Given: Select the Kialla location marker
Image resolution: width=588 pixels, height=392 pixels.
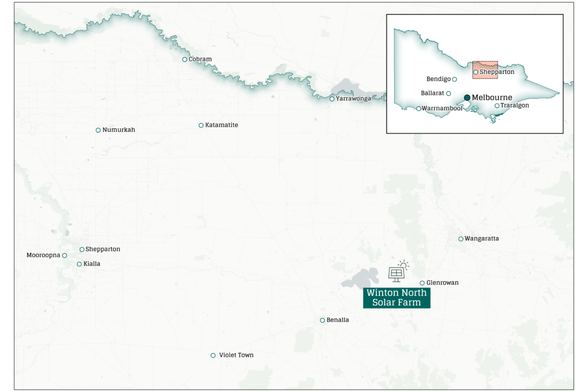Looking at the screenshot, I should coord(79,264).
